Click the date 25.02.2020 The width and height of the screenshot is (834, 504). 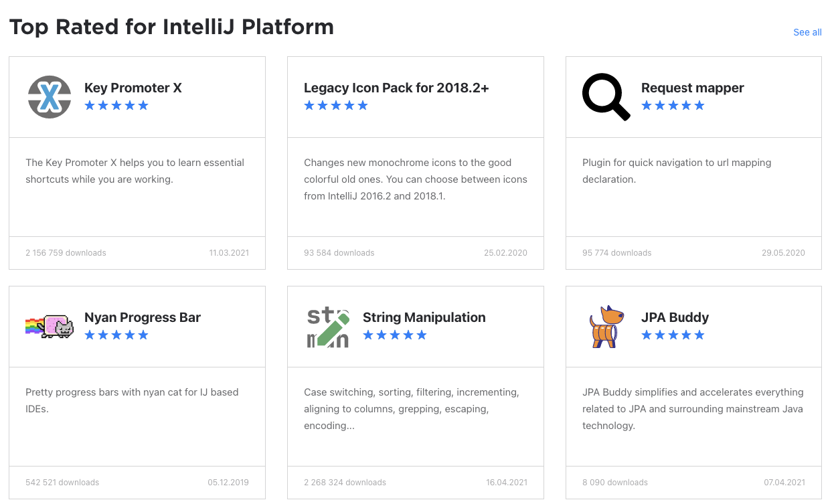point(505,253)
